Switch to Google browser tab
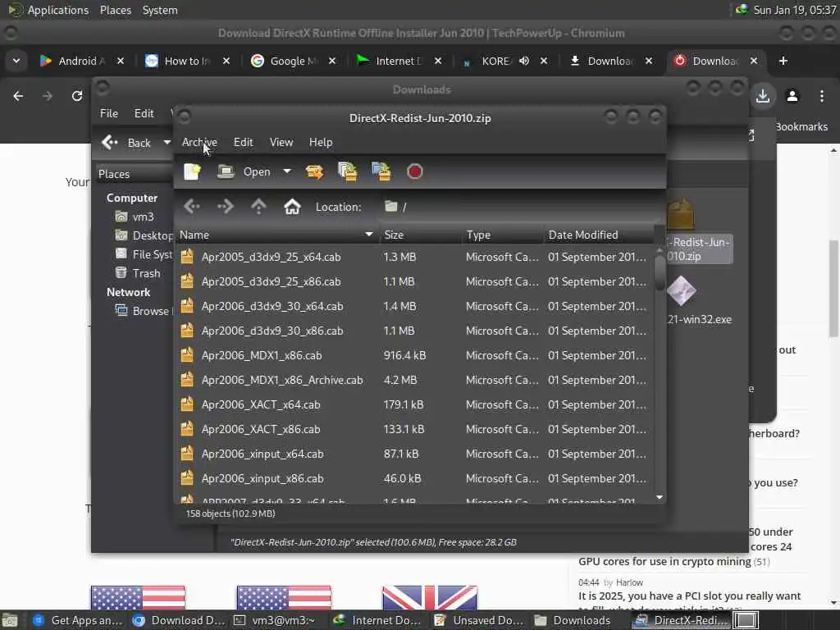Viewport: 840px width, 630px height. tap(292, 61)
